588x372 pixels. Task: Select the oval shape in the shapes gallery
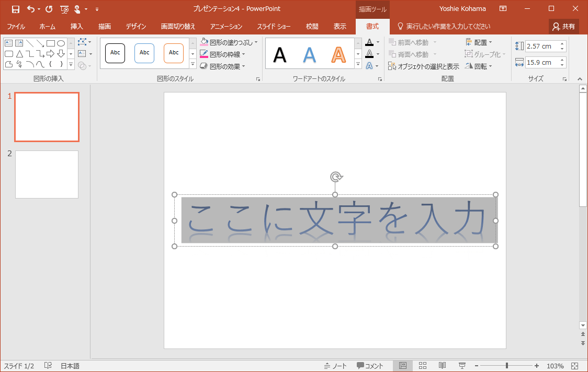61,43
